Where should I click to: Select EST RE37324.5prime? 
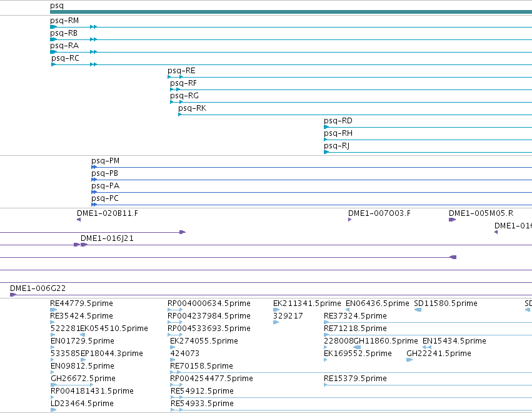point(355,316)
